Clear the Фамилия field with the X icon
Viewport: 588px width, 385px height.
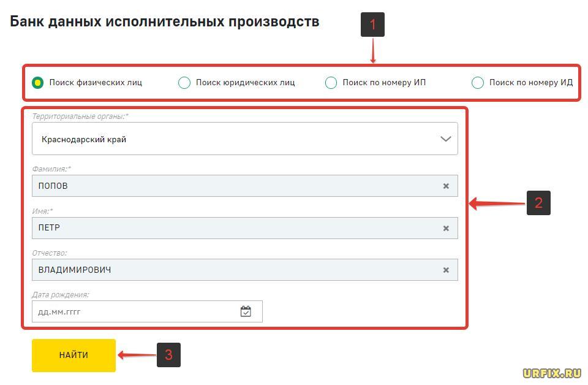click(446, 186)
